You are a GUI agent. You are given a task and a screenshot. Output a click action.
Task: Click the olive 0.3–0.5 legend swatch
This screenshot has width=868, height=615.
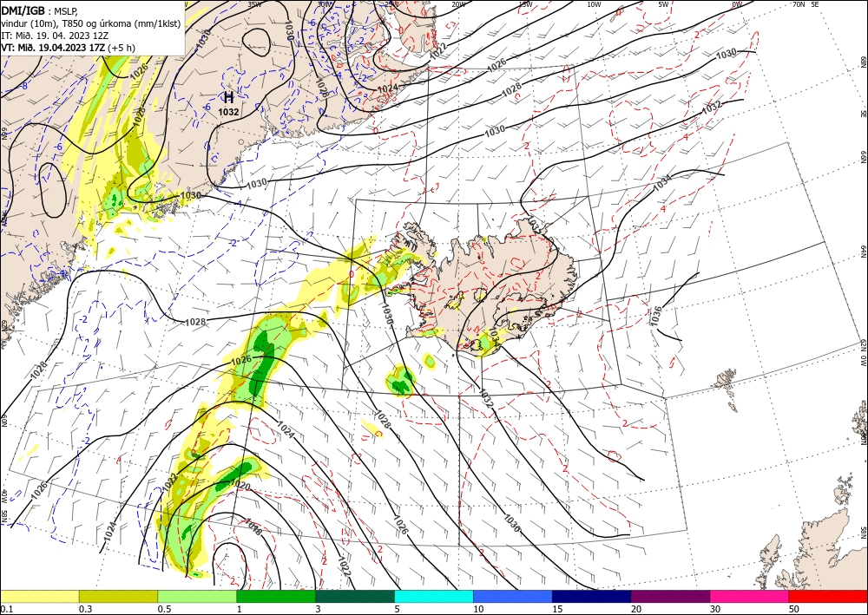[x=118, y=597]
